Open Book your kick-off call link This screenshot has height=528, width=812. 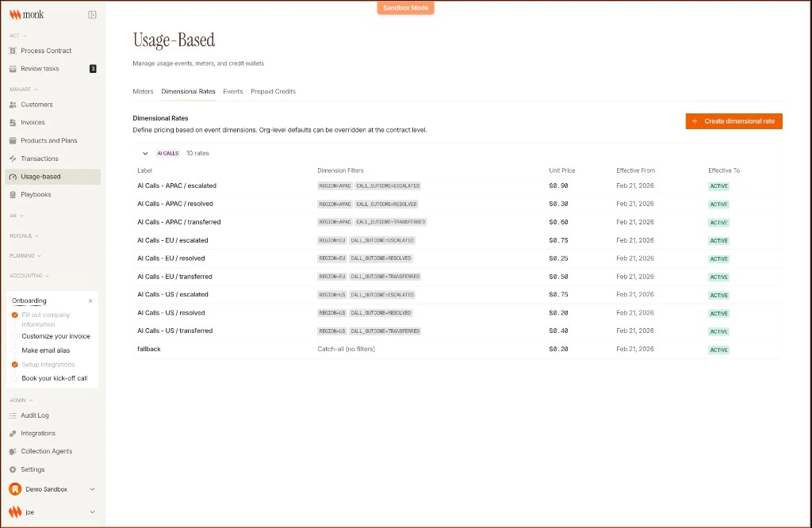[x=55, y=378]
